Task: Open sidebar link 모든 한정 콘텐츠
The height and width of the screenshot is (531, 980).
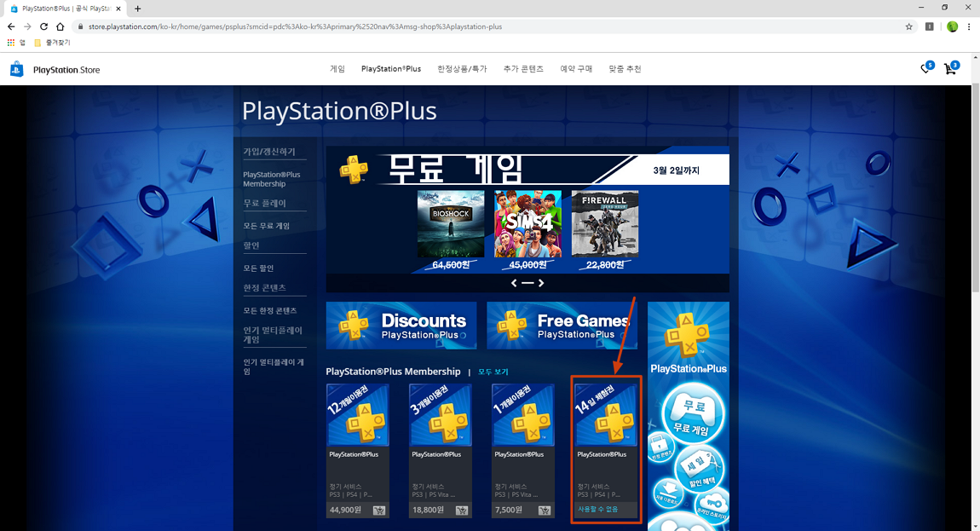Action: point(270,311)
